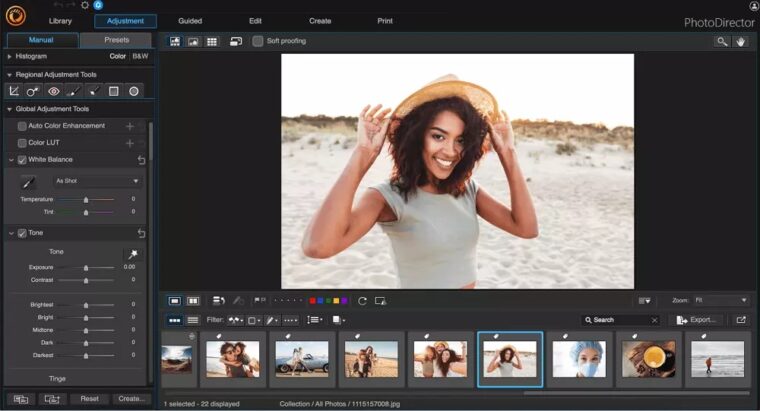The height and width of the screenshot is (411, 760).
Task: Click the Reset button
Action: click(89, 398)
